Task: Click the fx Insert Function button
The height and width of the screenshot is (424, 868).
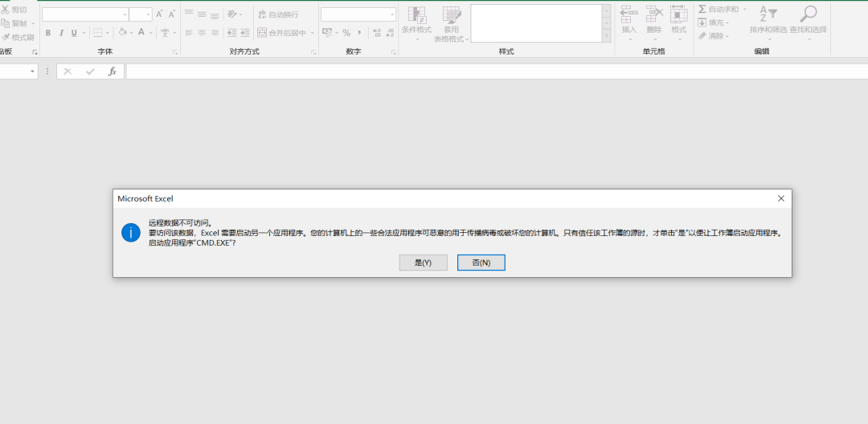Action: 113,71
